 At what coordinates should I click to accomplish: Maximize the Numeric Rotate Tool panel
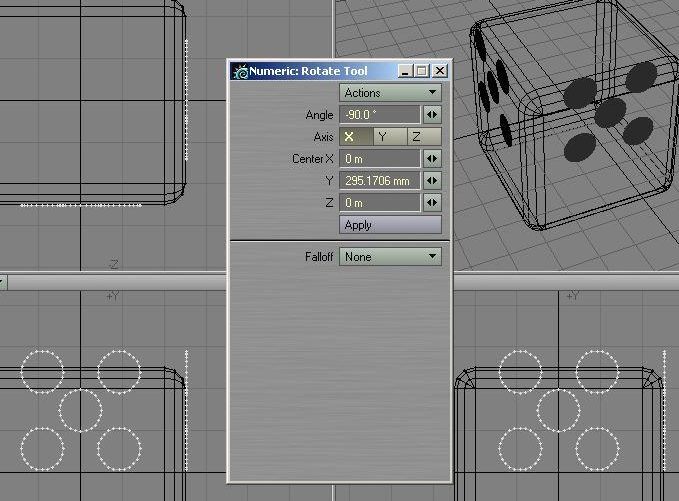click(x=421, y=71)
